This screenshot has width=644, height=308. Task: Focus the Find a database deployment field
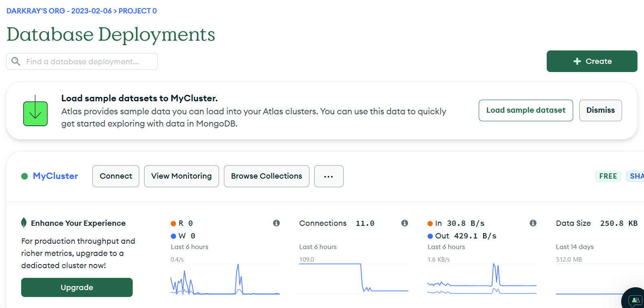pyautogui.click(x=82, y=61)
